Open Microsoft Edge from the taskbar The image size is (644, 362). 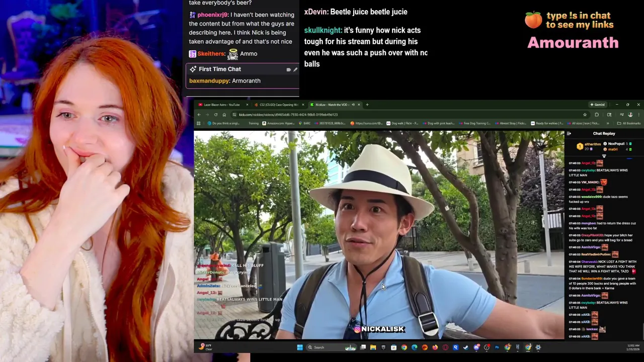point(414,347)
